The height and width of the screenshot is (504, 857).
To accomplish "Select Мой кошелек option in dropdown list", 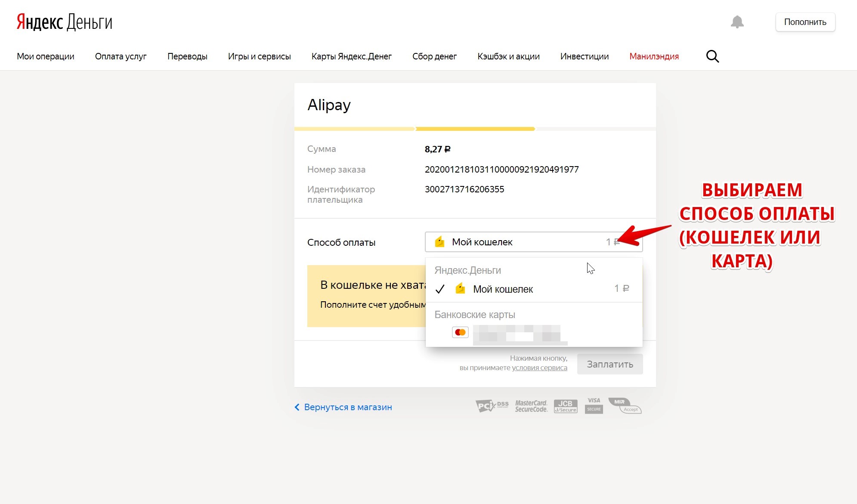I will (x=534, y=289).
